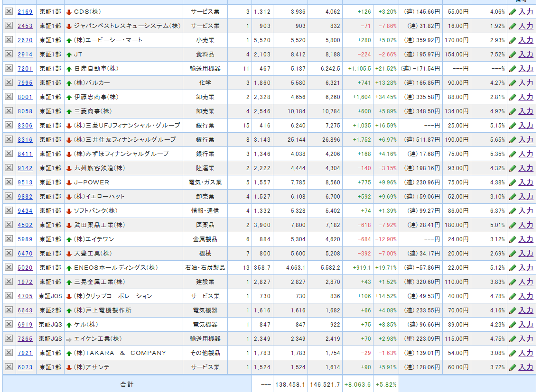Delete 伊藤忠商事(株) row via X icon
This screenshot has height=392, width=541.
point(9,97)
